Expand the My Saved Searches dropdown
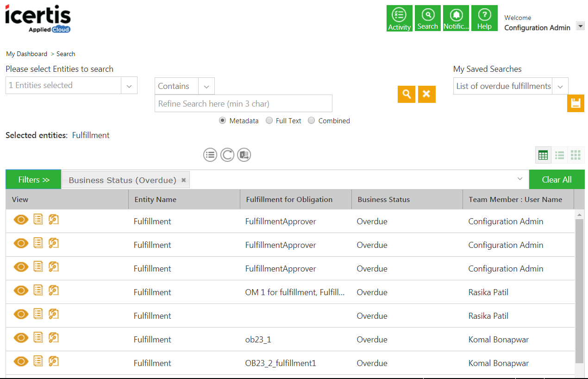This screenshot has width=588, height=379. click(x=560, y=86)
